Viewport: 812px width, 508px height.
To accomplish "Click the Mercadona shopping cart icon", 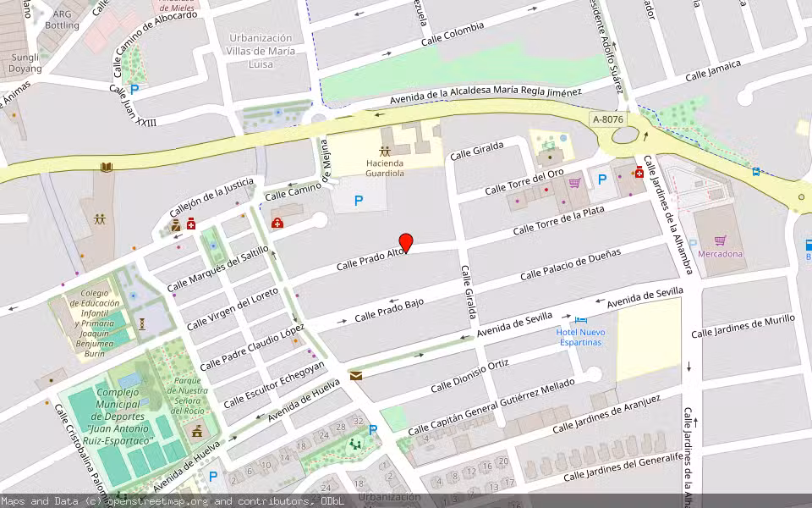I will pos(720,240).
